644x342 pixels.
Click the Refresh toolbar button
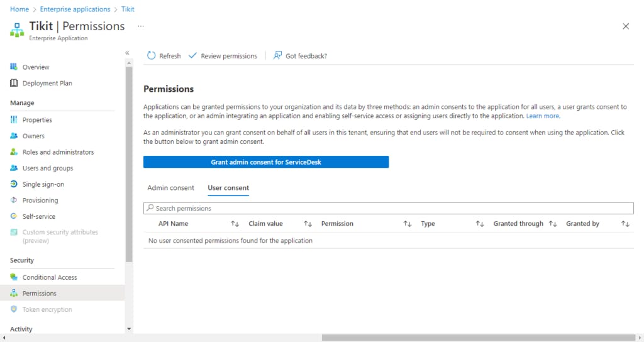(164, 55)
